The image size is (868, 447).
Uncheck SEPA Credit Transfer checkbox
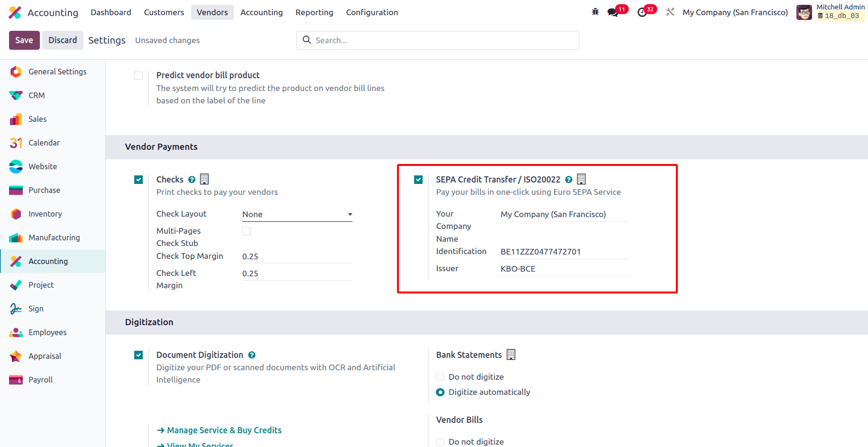tap(418, 180)
